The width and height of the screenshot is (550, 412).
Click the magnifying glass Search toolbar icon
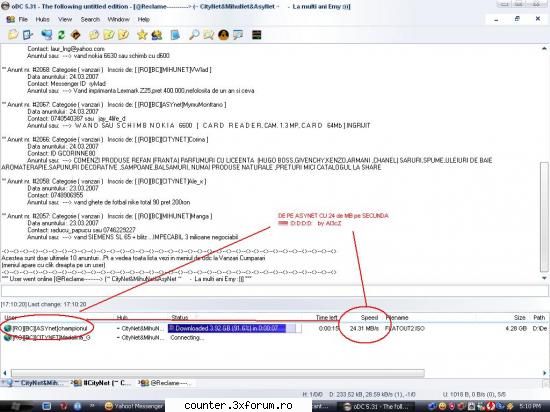(194, 35)
